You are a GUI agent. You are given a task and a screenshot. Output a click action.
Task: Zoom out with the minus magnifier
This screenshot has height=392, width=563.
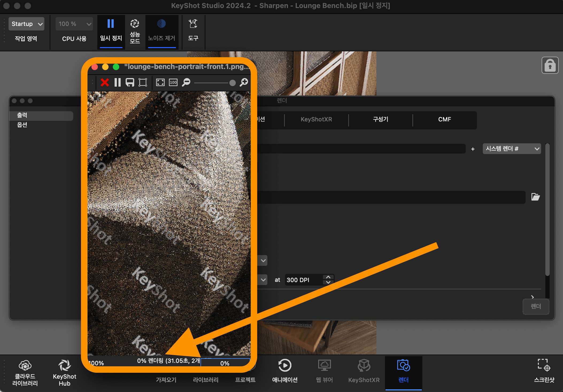(186, 82)
